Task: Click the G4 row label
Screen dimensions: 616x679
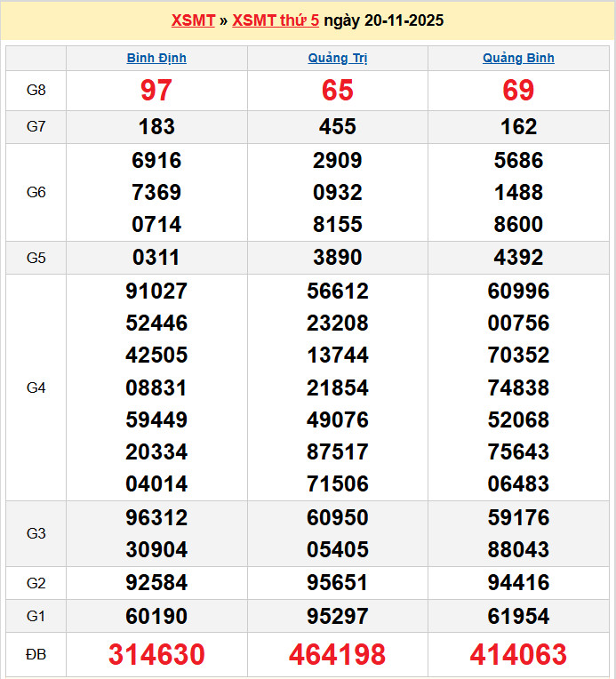Action: pos(36,387)
